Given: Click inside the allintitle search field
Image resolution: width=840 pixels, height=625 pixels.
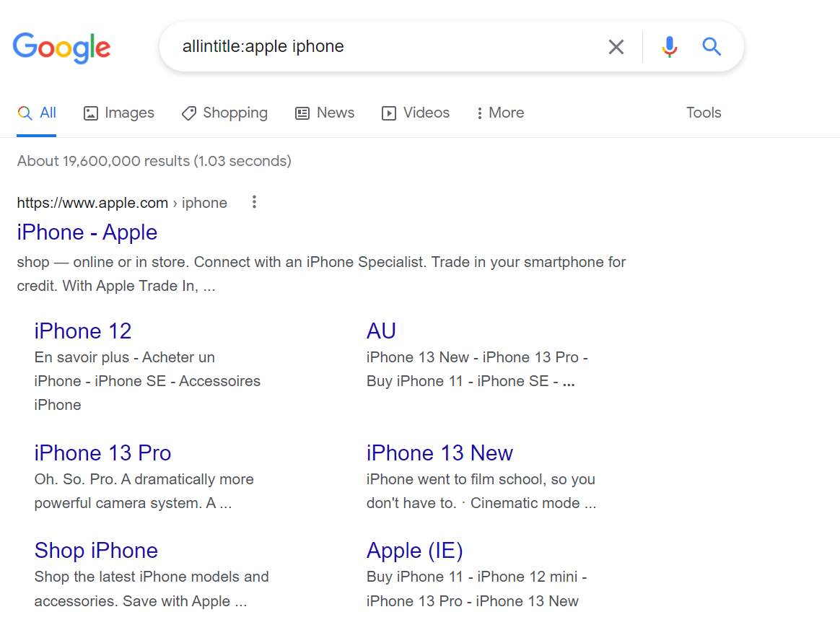Looking at the screenshot, I should tap(385, 47).
